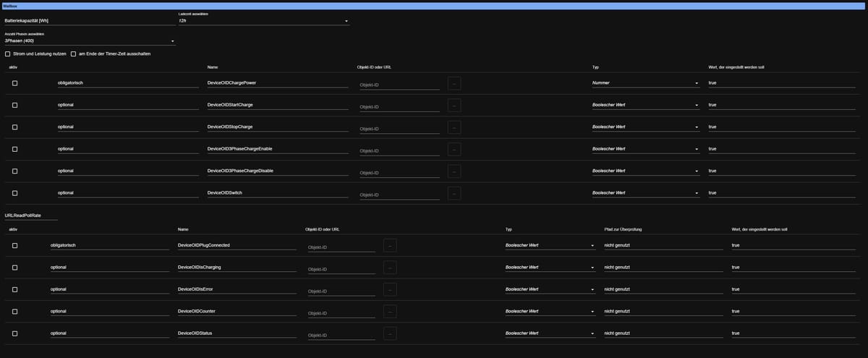868x358 pixels.
Task: Open object browser for DeviceOIDStatus
Action: 390,334
